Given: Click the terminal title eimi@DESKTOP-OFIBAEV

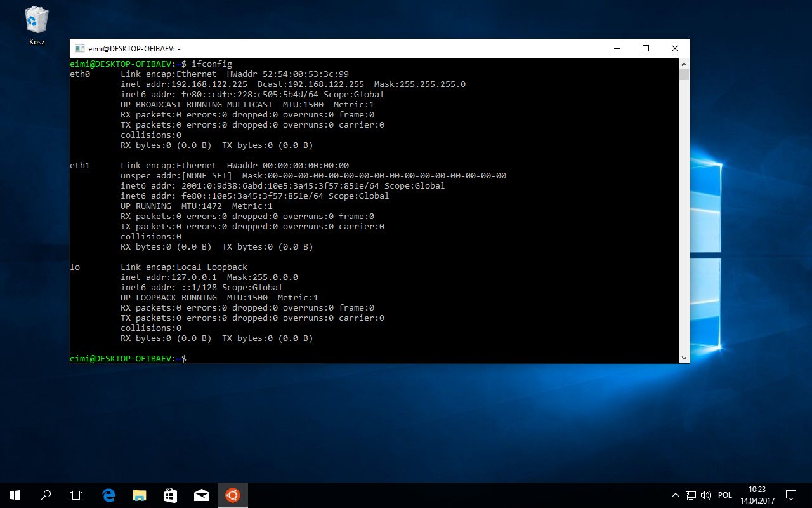Looking at the screenshot, I should pyautogui.click(x=135, y=48).
